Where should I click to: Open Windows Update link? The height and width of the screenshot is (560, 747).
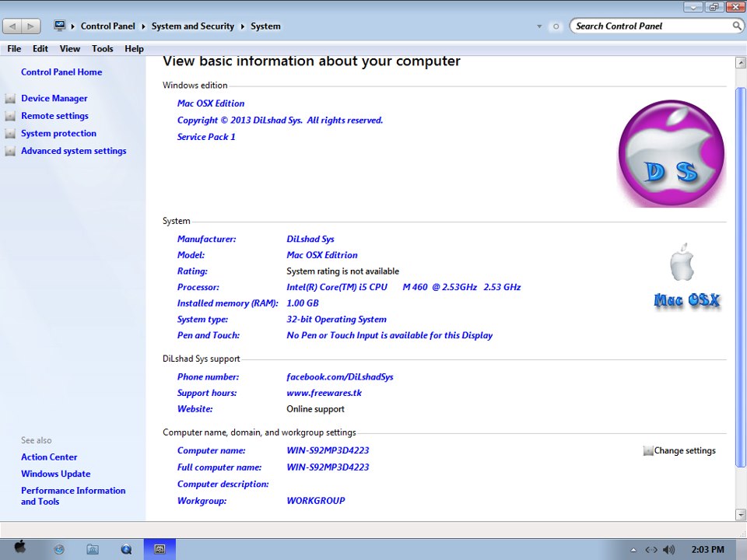point(56,474)
